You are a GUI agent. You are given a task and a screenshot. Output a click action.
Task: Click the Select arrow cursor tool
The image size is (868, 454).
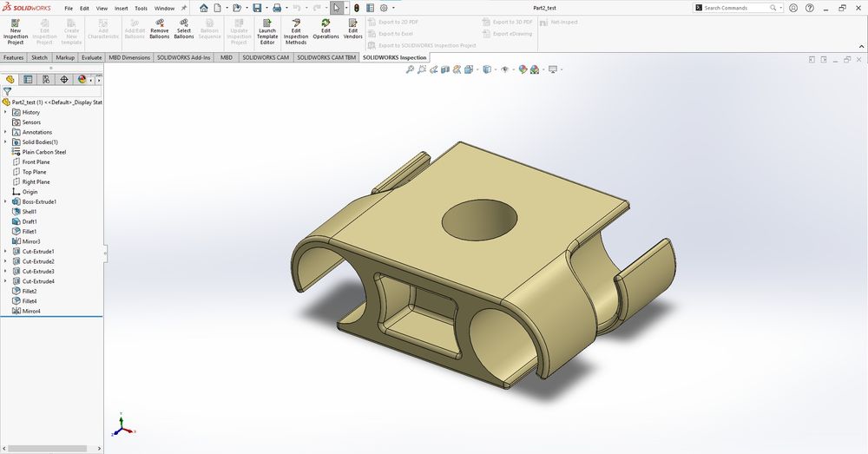coord(337,8)
